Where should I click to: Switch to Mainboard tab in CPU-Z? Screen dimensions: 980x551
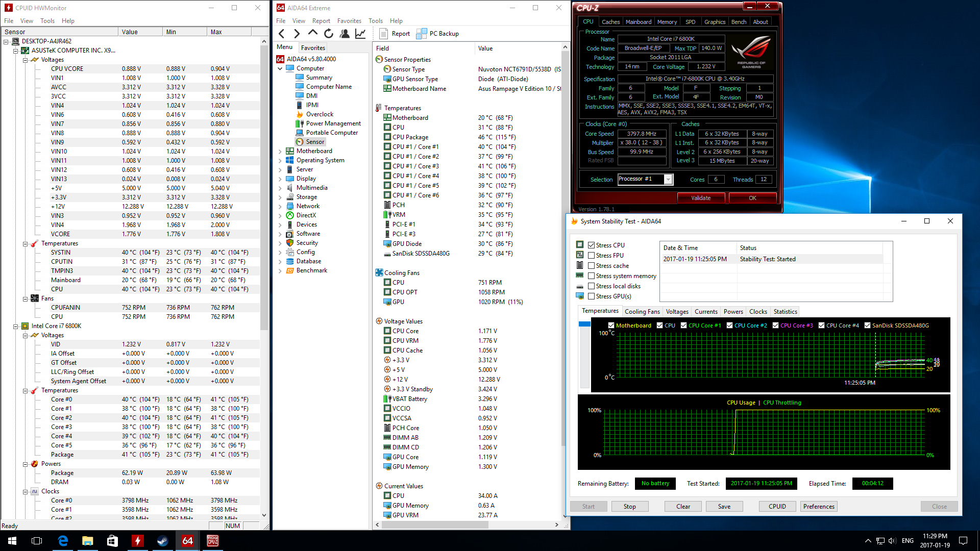point(638,22)
